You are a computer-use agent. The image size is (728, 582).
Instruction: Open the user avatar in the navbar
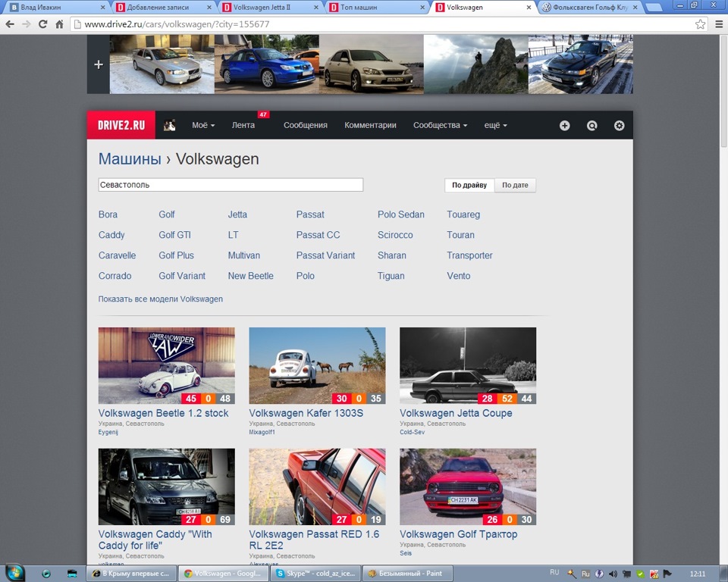pos(169,125)
